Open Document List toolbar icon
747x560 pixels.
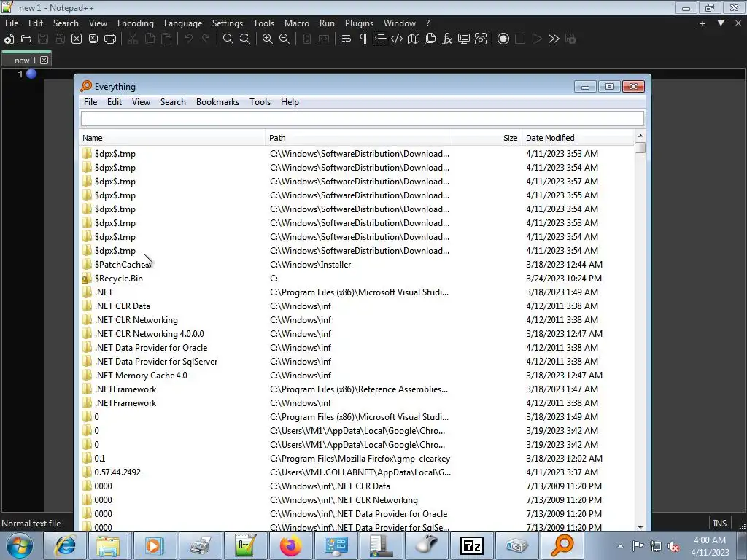coord(430,39)
